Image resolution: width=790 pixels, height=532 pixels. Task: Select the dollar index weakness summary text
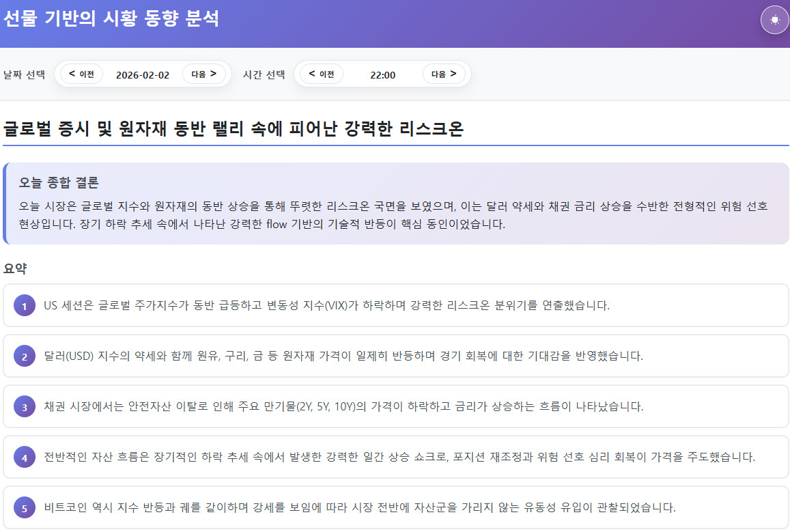(x=343, y=356)
